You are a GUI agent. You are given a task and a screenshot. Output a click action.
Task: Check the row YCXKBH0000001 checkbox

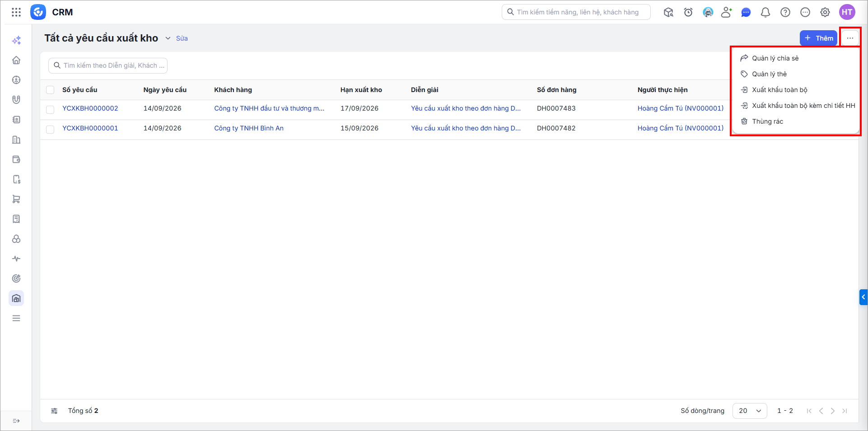click(x=50, y=129)
